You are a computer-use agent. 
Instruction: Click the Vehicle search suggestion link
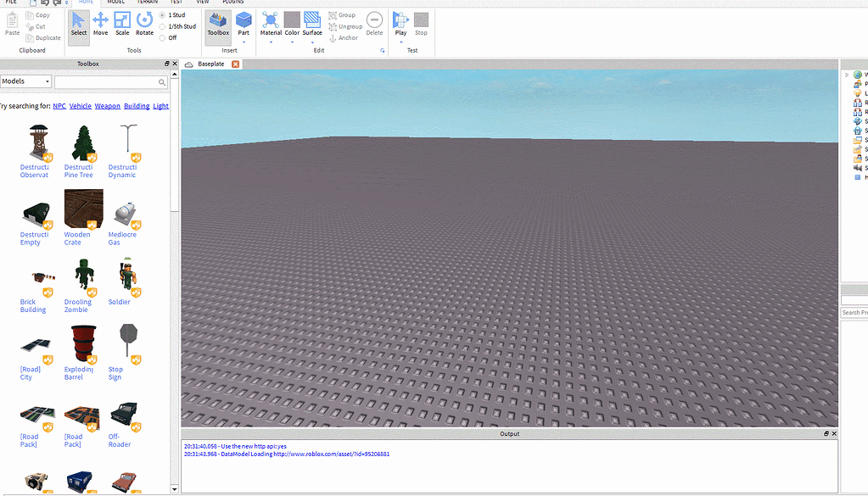point(80,105)
